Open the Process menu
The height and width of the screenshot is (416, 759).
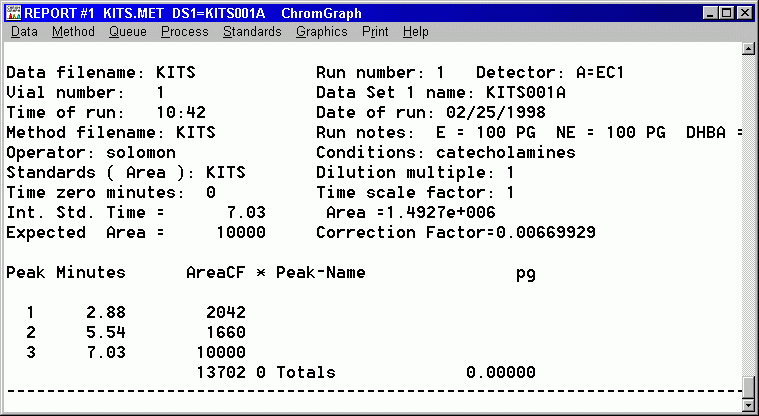click(185, 32)
